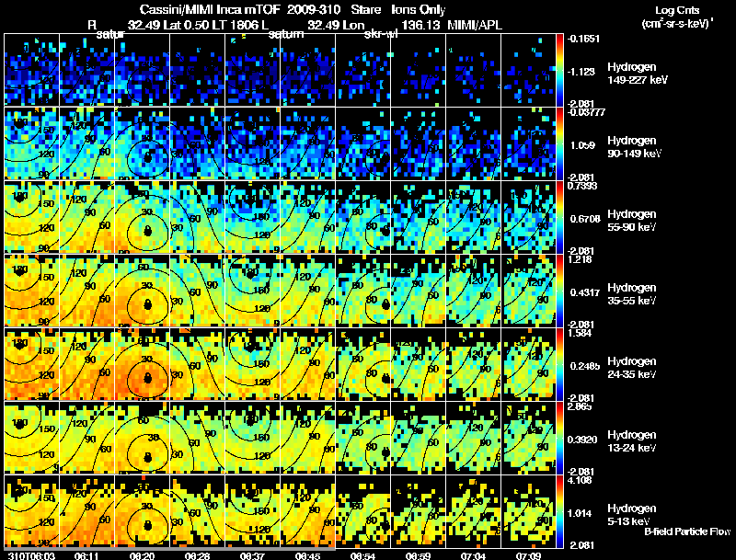Click the 06:20 time label
The image size is (736, 560).
(x=141, y=555)
